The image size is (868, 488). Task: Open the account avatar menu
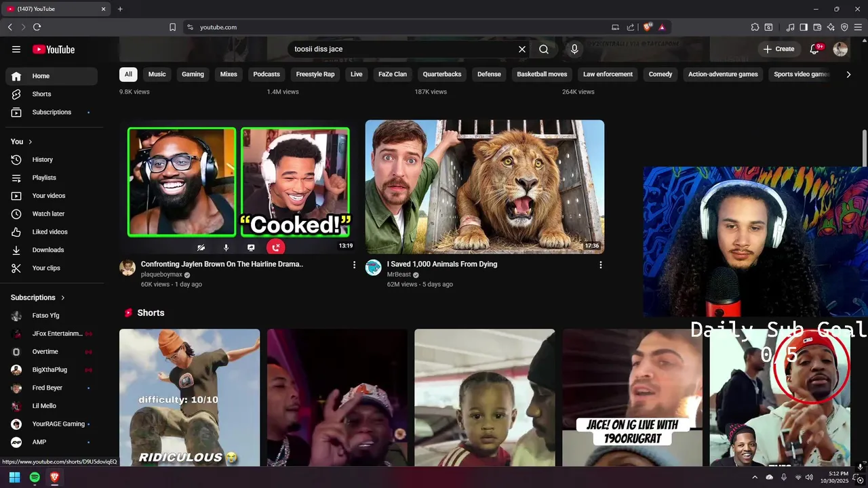pyautogui.click(x=840, y=49)
